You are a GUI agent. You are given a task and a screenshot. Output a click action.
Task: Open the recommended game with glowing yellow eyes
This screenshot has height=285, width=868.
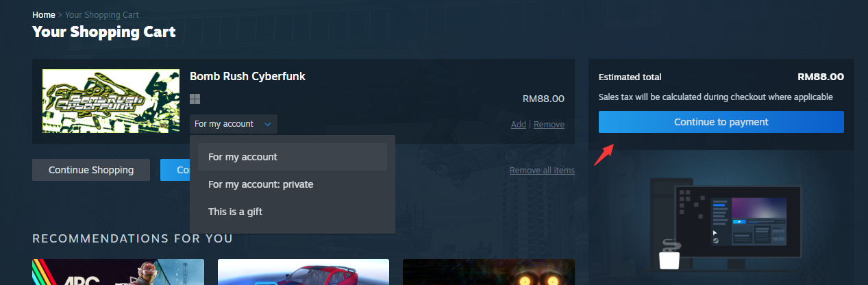[x=488, y=272]
